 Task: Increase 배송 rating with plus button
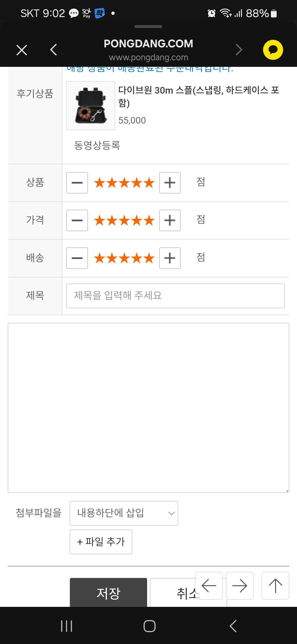pyautogui.click(x=170, y=258)
